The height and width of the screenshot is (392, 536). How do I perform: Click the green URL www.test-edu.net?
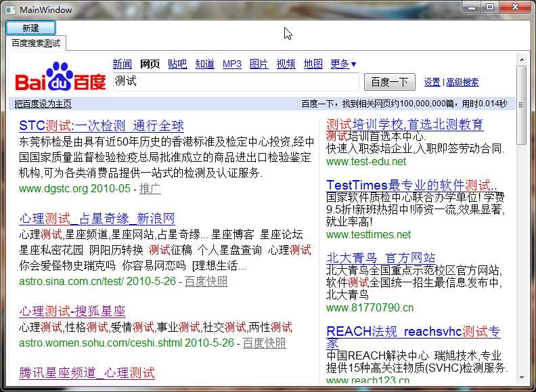366,161
